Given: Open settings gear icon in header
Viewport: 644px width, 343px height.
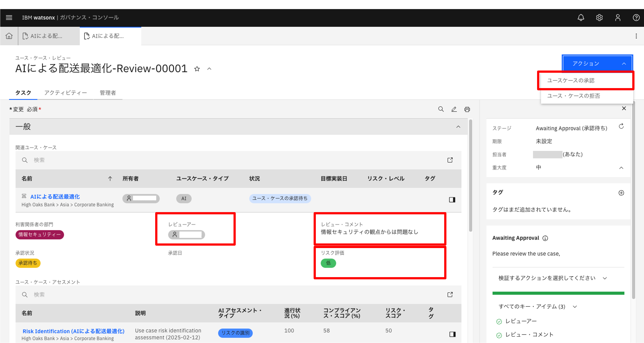Looking at the screenshot, I should click(x=599, y=17).
